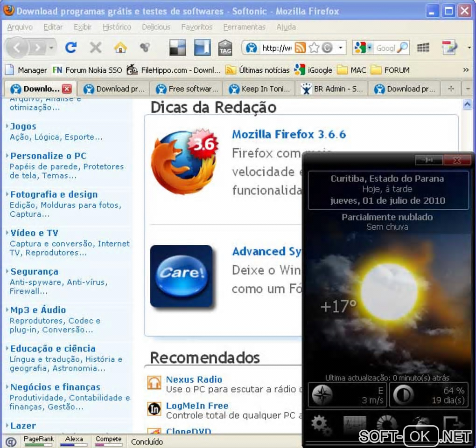Viewport: 476px width, 448px height.
Task: Go forward with the Forward arrow button
Action: tap(37, 48)
